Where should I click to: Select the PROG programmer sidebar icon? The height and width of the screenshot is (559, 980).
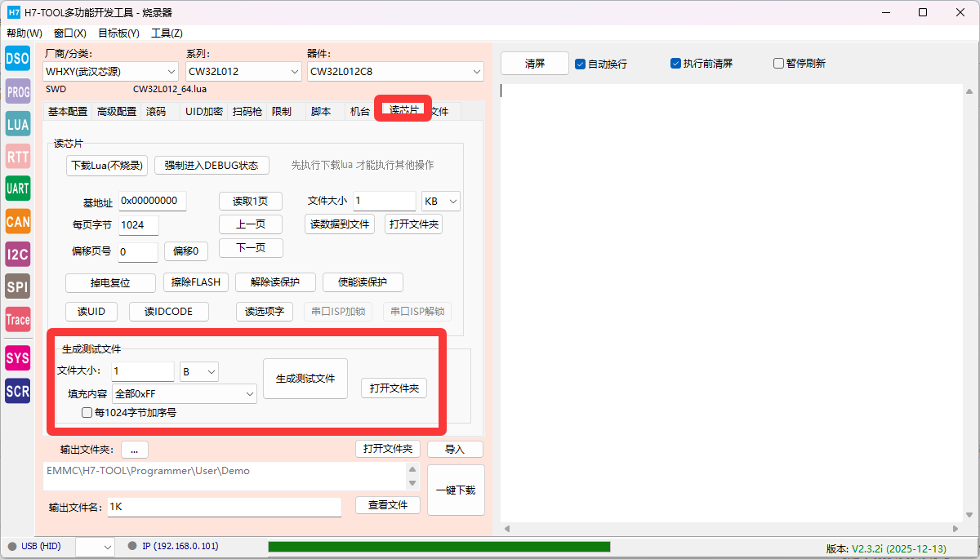point(18,91)
